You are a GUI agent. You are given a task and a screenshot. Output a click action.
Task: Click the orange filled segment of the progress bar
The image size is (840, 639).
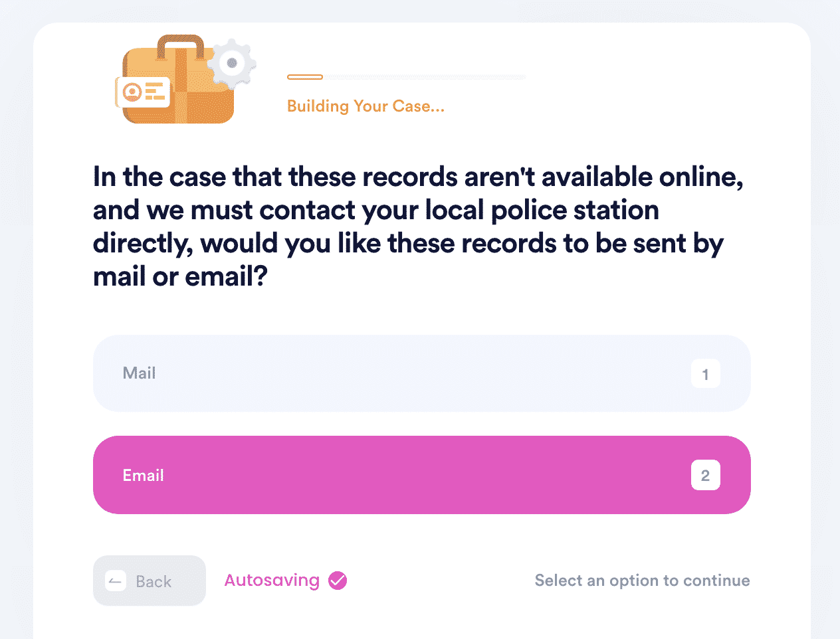[305, 77]
